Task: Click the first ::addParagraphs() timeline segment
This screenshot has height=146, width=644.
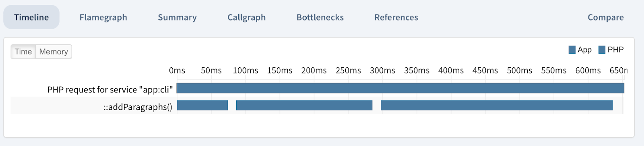Action: click(x=202, y=105)
